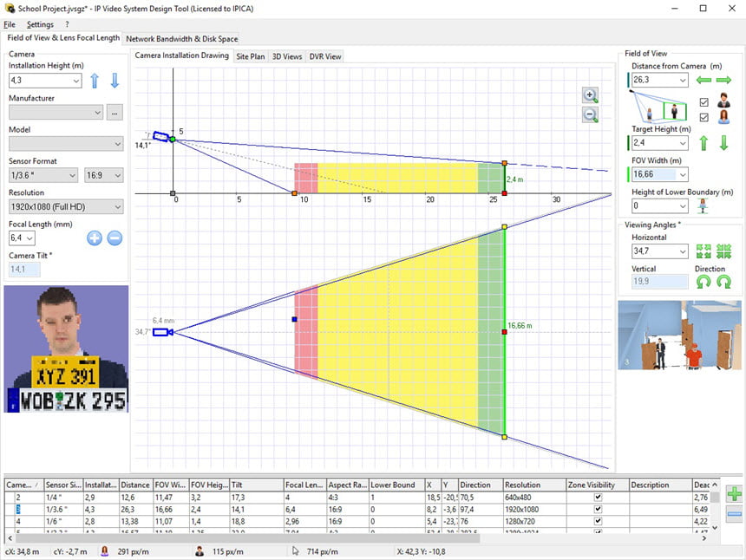This screenshot has height=560, width=746.
Task: Toggle Zone Visibility for camera 2
Action: pyautogui.click(x=598, y=498)
